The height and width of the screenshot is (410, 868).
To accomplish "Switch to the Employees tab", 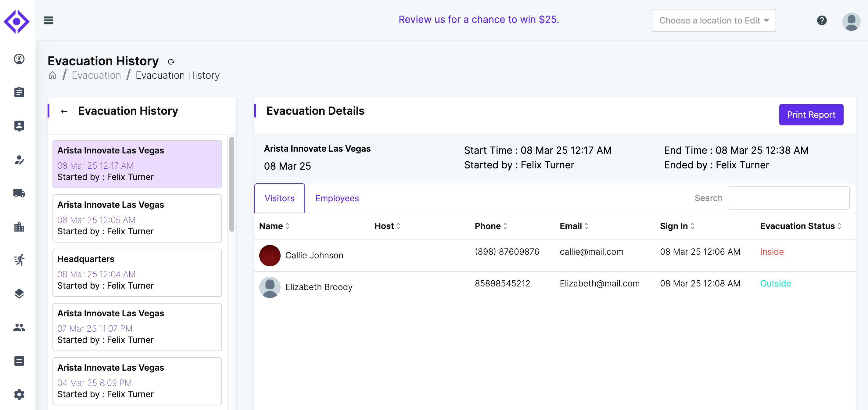I will 337,198.
